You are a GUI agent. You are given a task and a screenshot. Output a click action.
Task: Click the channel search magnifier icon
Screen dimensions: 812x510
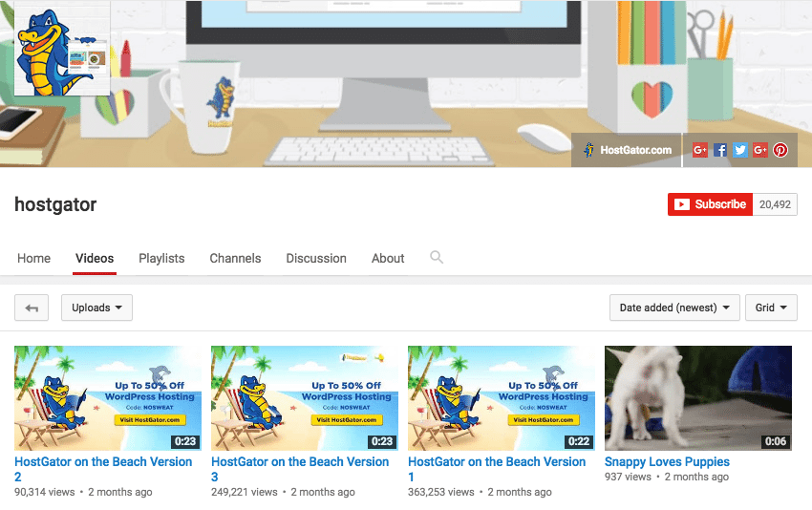[437, 257]
